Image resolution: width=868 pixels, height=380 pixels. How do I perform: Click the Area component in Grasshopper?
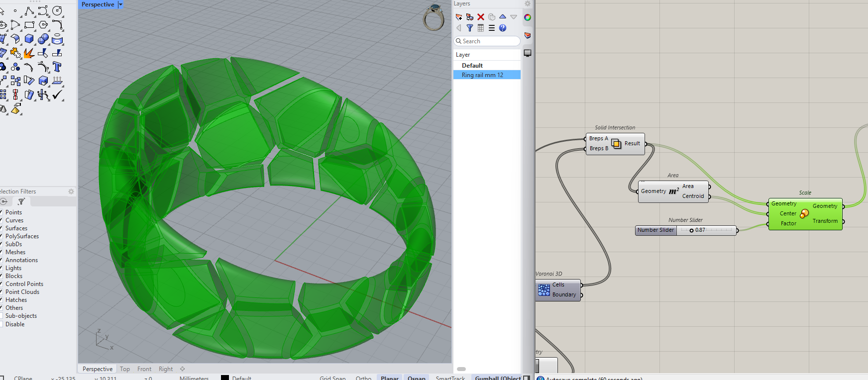(673, 191)
